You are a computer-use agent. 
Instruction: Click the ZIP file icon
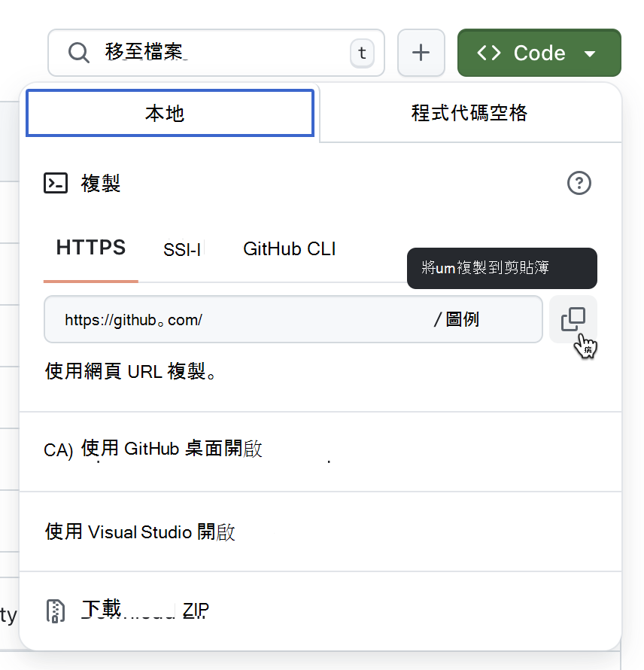pyautogui.click(x=56, y=611)
